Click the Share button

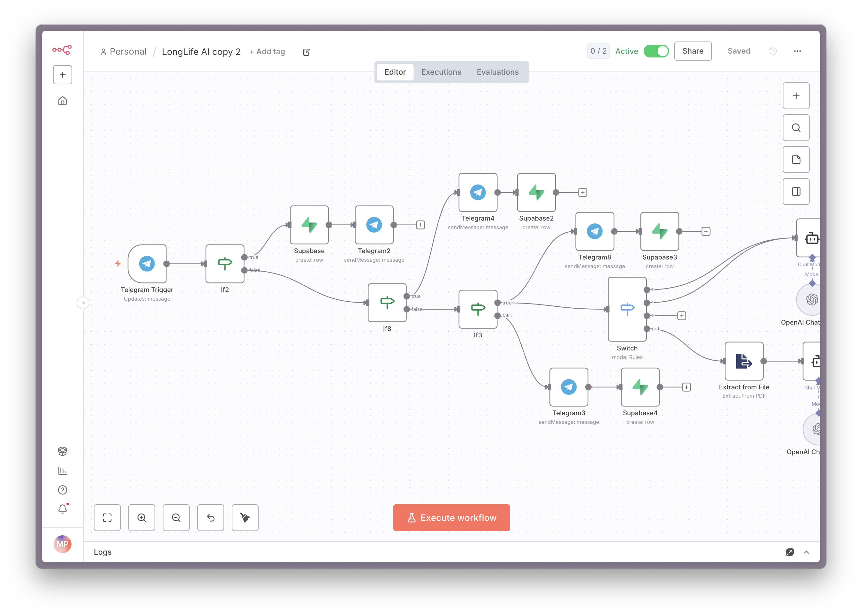point(692,51)
